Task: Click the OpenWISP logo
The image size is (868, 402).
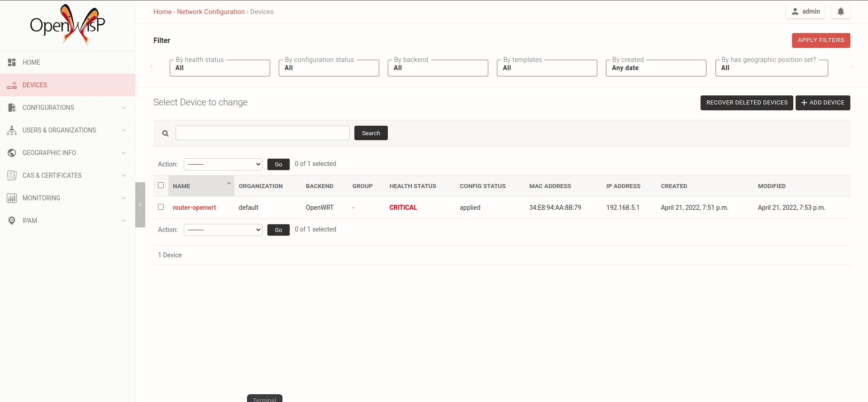Action: click(67, 25)
